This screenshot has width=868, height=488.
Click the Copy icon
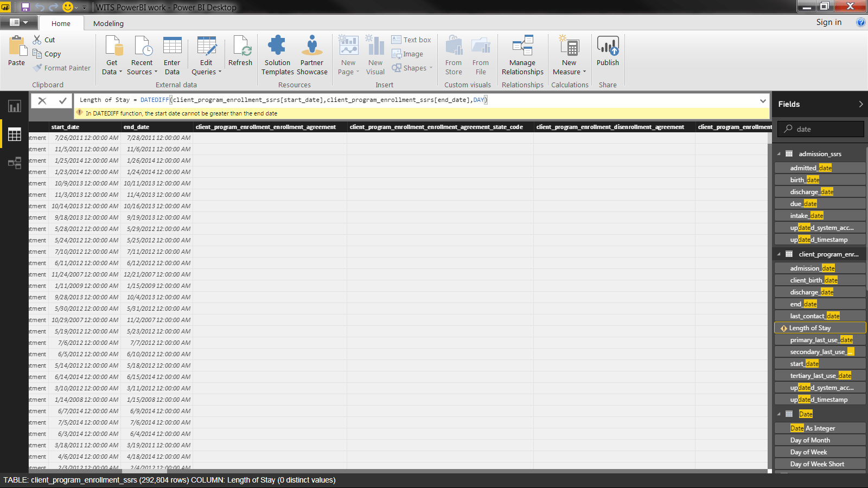tap(37, 54)
